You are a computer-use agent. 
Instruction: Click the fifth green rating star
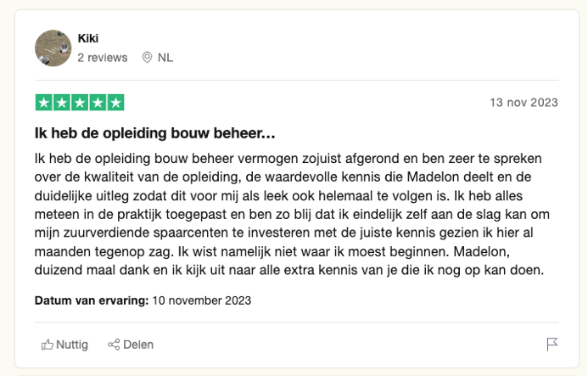pyautogui.click(x=115, y=103)
